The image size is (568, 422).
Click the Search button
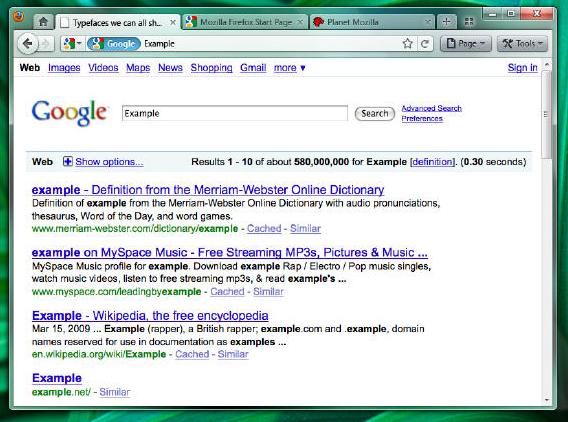[x=375, y=114]
